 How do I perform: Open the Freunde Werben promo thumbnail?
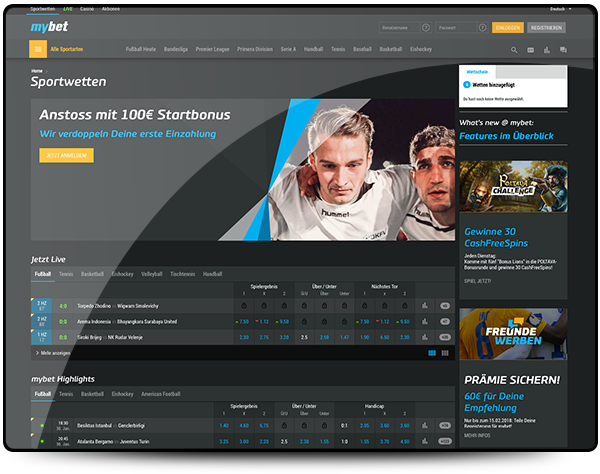513,334
